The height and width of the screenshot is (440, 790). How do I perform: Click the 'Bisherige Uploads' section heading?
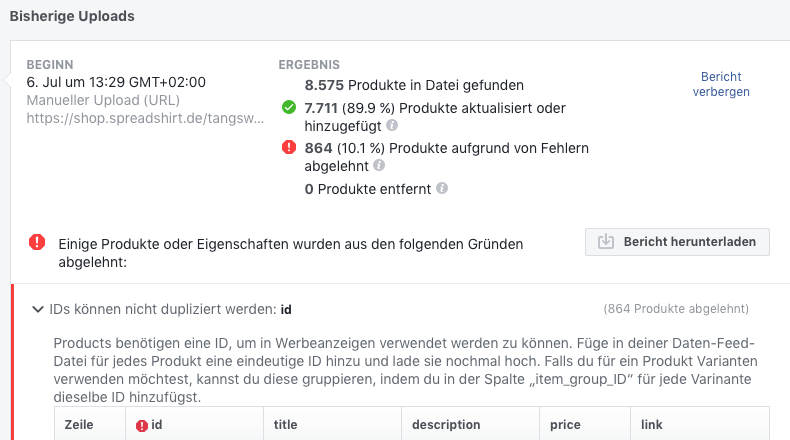click(72, 16)
